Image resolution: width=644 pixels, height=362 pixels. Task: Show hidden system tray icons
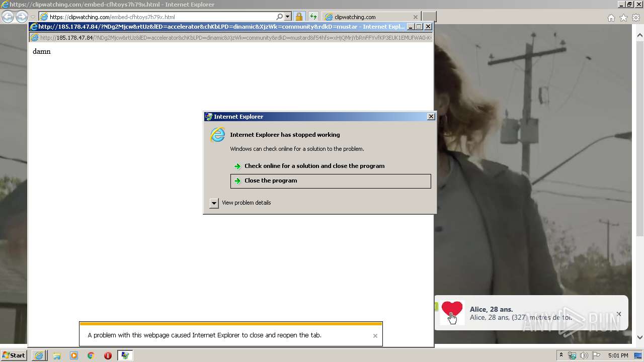(x=561, y=355)
